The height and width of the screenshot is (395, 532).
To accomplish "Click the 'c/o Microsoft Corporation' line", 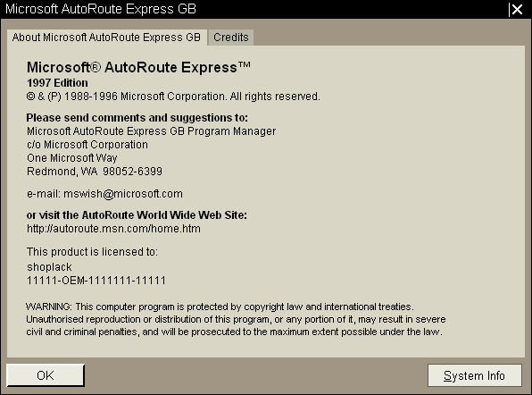I will click(x=87, y=145).
